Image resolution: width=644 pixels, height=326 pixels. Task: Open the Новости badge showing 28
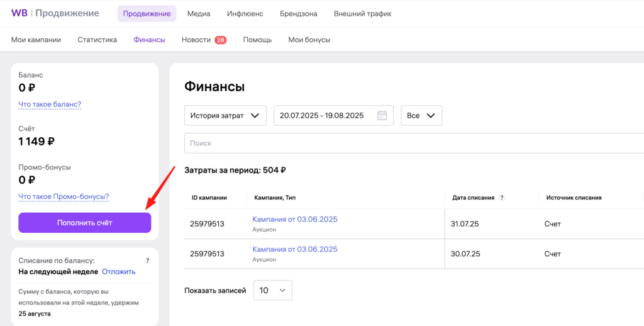221,40
